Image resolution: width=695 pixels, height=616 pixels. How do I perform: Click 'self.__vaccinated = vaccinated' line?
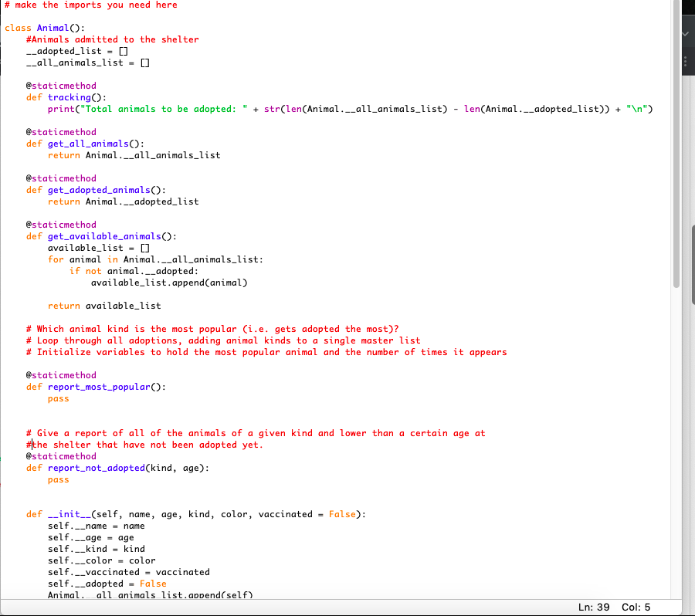click(128, 572)
